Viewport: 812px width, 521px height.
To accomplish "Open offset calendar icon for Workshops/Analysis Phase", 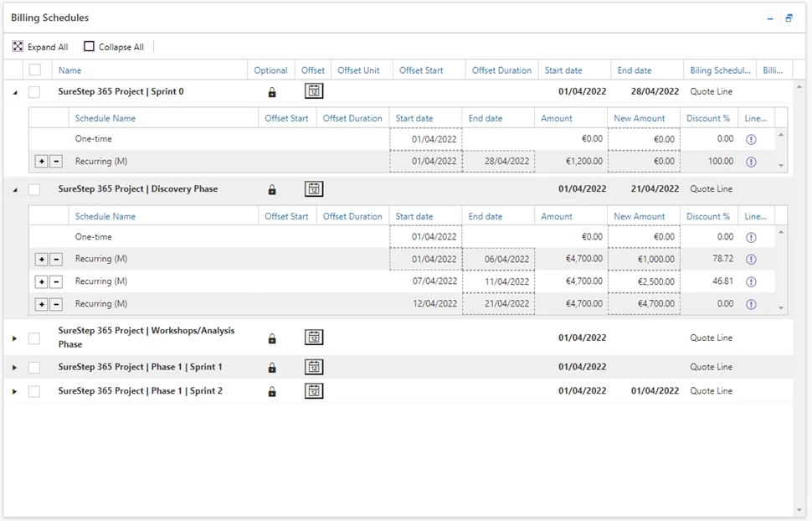I will click(314, 338).
